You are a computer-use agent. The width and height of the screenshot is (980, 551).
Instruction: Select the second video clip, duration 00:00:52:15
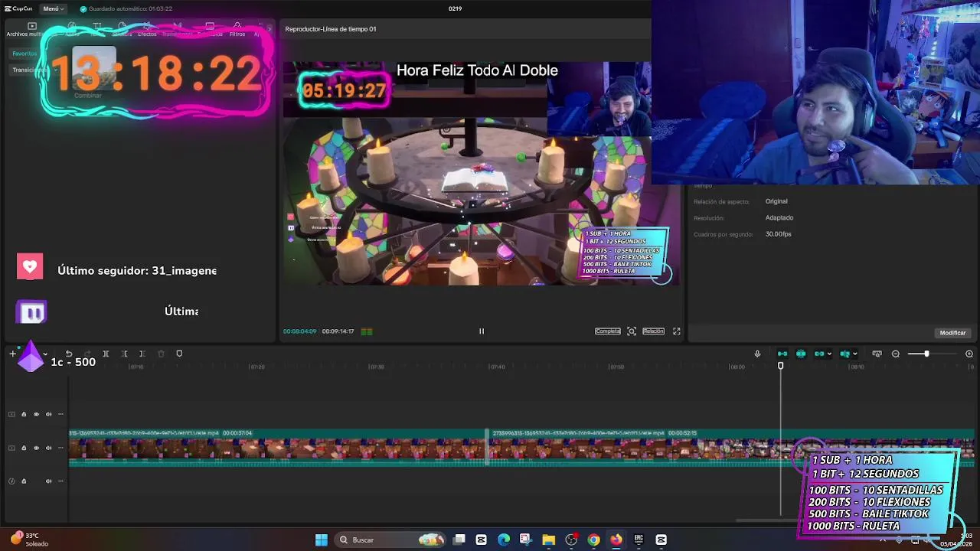click(x=731, y=448)
